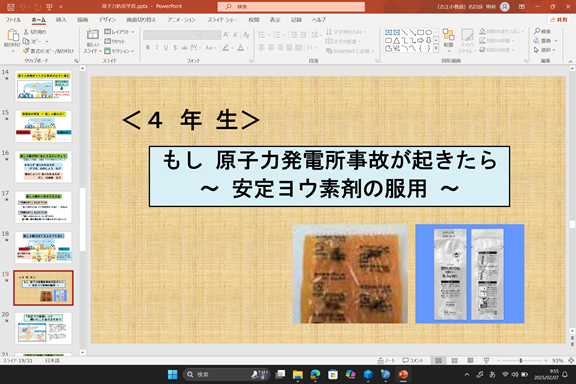Select slide 20 thumbnail

tap(43, 329)
